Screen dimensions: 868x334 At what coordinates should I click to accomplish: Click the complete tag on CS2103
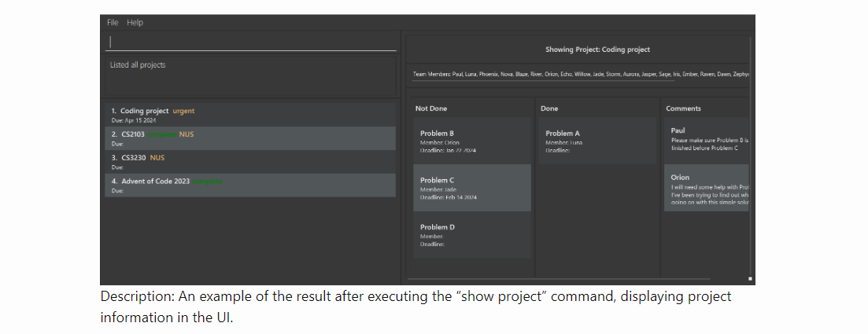(x=163, y=134)
